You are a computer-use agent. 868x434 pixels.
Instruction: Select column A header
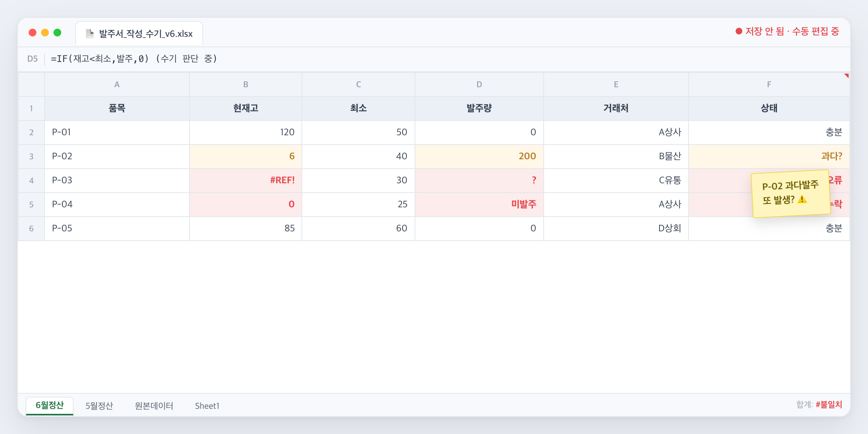[117, 84]
